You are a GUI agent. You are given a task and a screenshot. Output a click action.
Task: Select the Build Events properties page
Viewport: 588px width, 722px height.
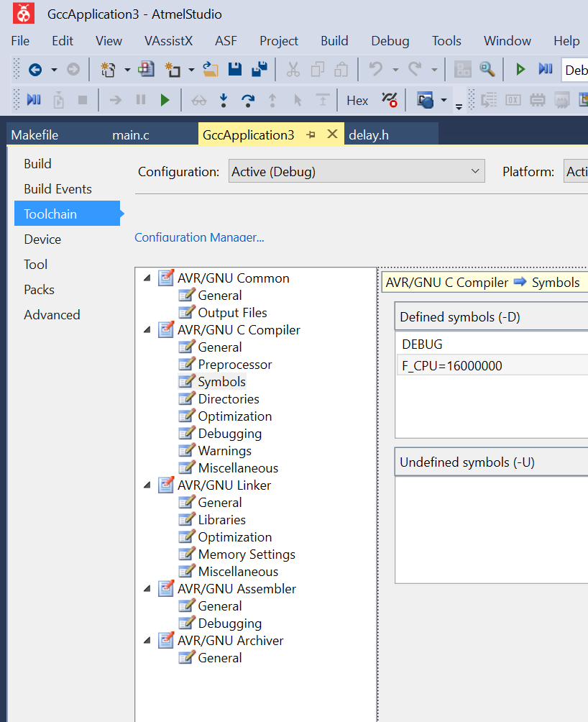[58, 189]
